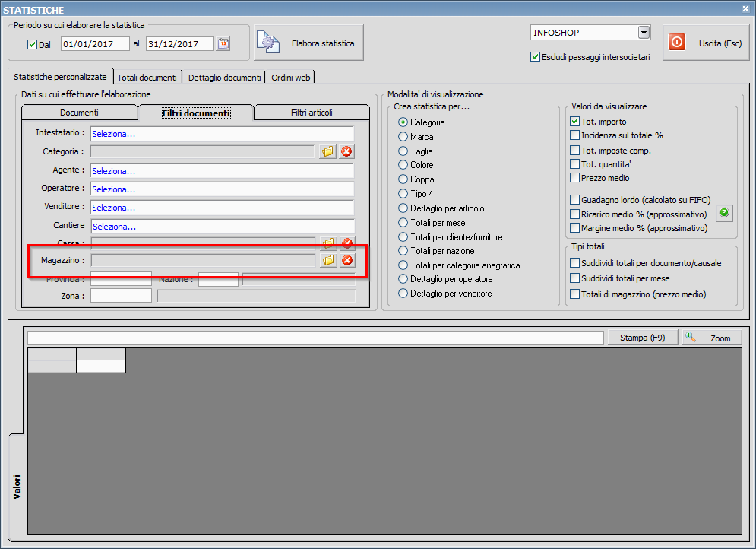This screenshot has width=756, height=549.
Task: Toggle the Dal date checkbox
Action: point(33,44)
